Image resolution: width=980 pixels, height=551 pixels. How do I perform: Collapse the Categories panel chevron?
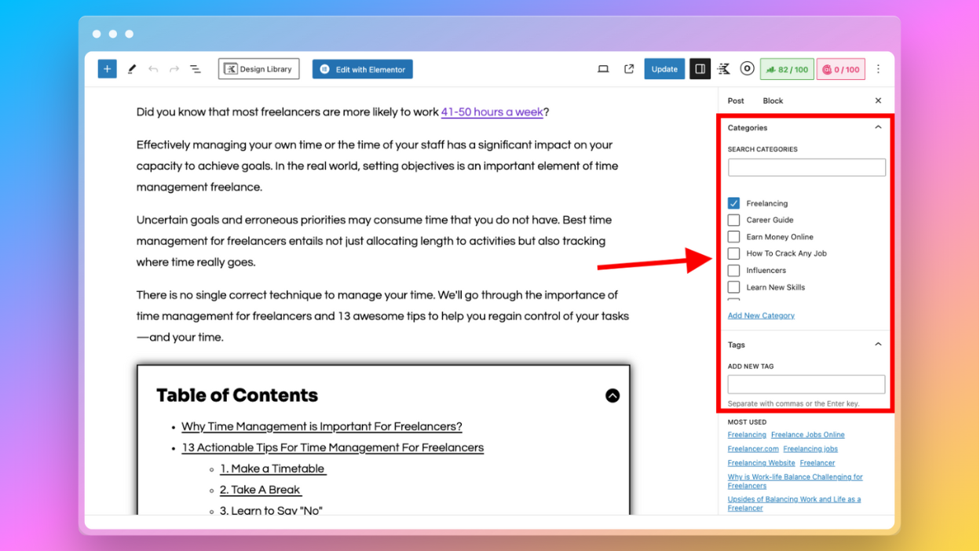(x=877, y=126)
